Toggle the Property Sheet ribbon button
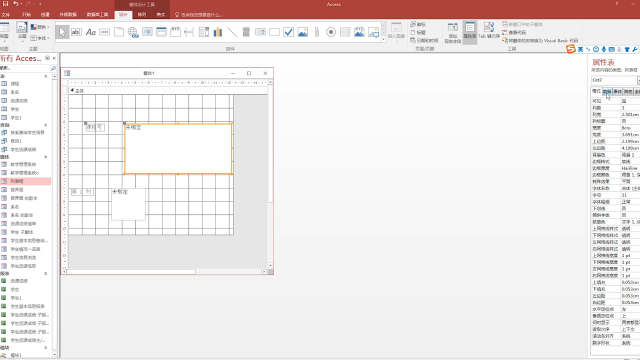The width and height of the screenshot is (640, 360). pos(470,32)
